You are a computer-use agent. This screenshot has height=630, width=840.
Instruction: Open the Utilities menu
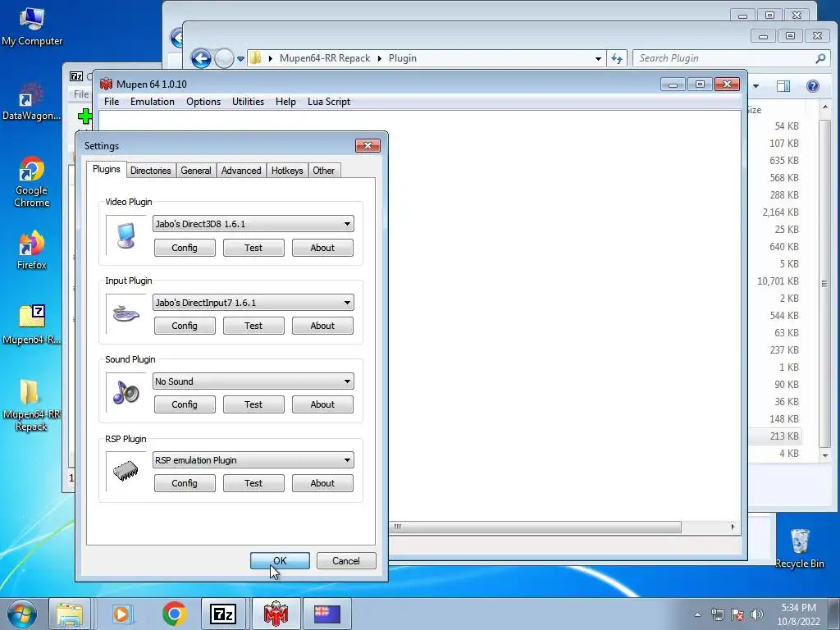click(x=248, y=102)
